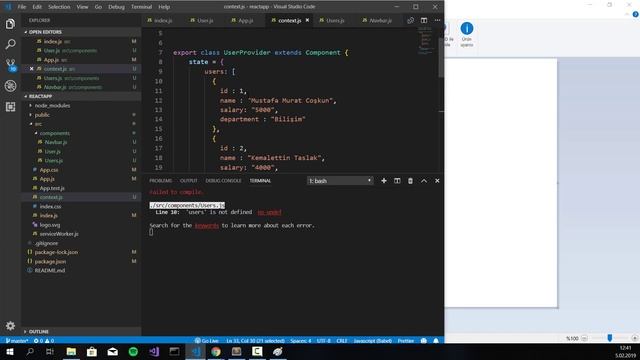Click the split editor icon
The width and height of the screenshot is (640, 360).
(x=424, y=20)
